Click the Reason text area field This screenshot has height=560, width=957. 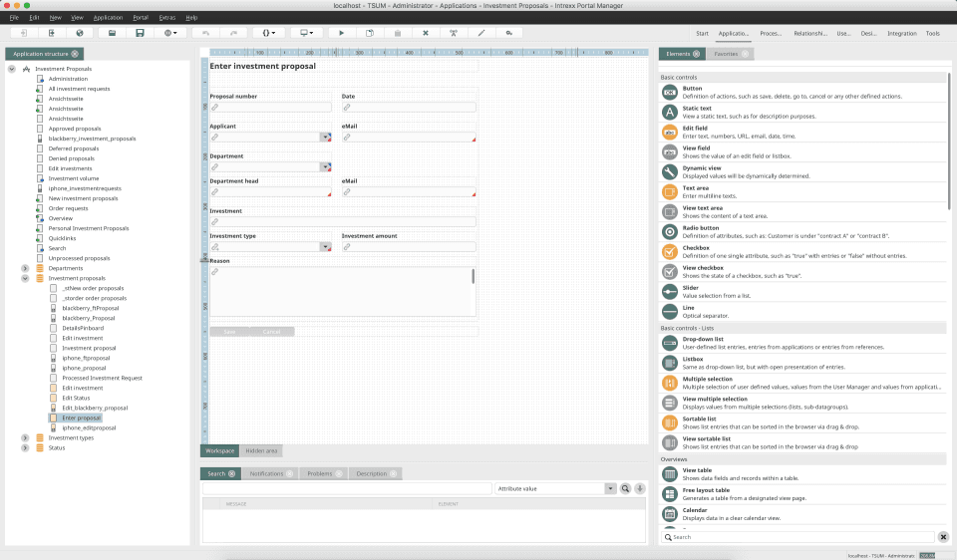[x=342, y=291]
